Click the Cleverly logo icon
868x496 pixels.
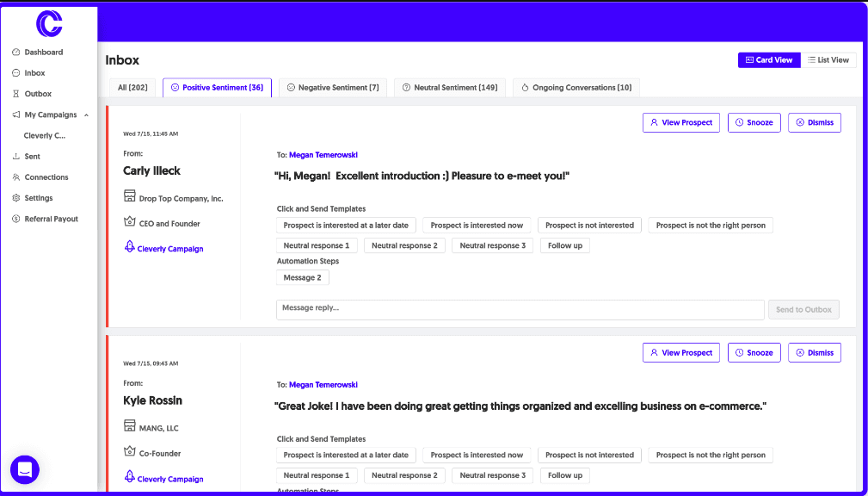pyautogui.click(x=49, y=23)
